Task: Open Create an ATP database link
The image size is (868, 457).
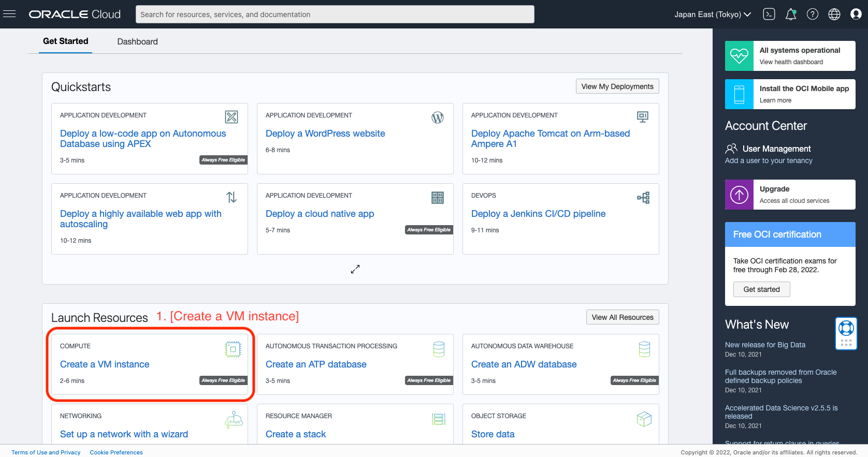Action: pyautogui.click(x=316, y=364)
